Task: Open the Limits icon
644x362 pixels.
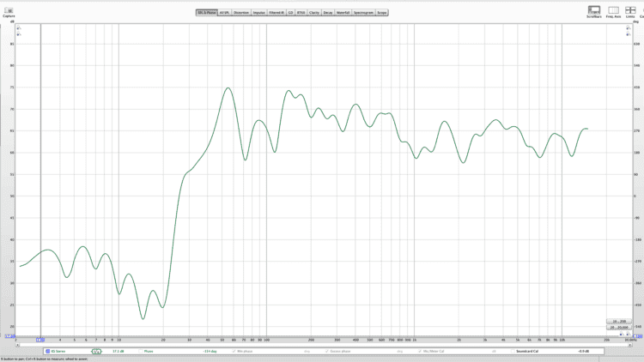Action: click(630, 10)
